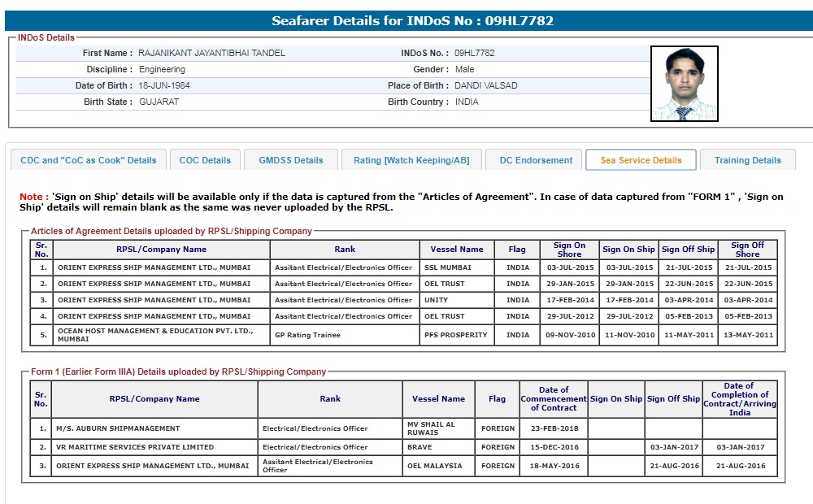Click the M/S. AUBURN SHIPMANAGEMENT company cell

[118, 428]
